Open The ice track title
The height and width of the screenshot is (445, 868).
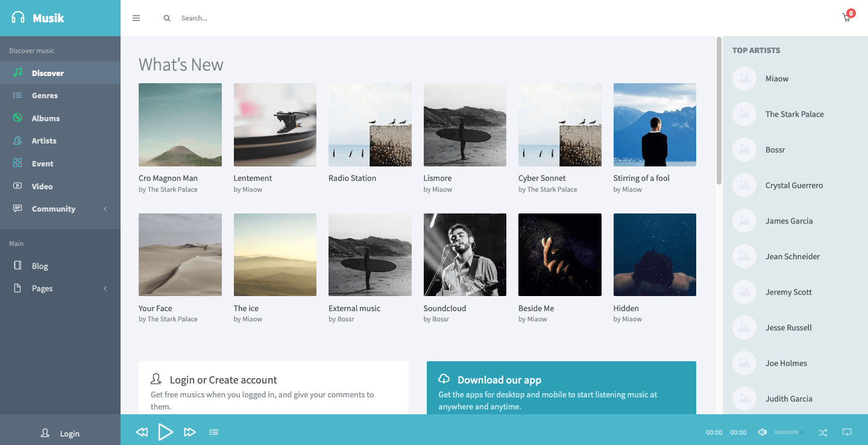(246, 308)
